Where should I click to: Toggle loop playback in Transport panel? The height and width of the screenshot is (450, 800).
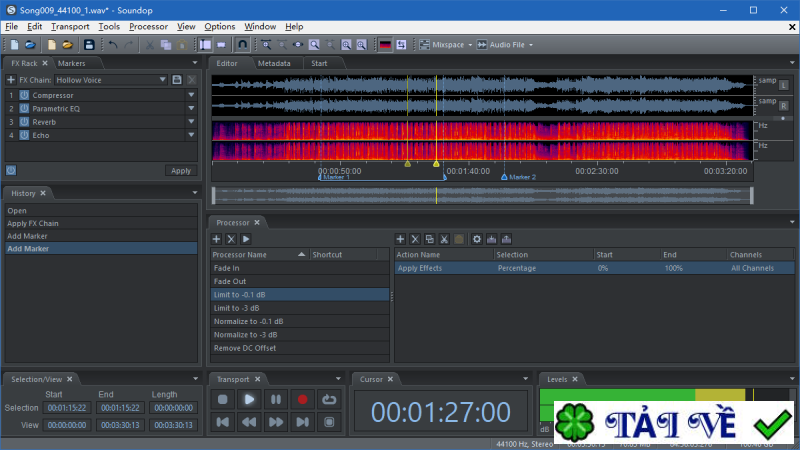(x=328, y=399)
